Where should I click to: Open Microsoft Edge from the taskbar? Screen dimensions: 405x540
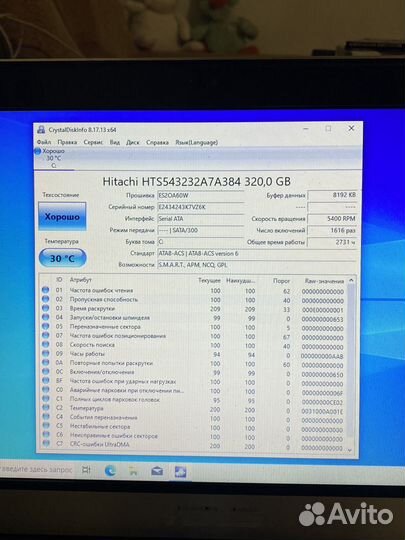pyautogui.click(x=110, y=471)
